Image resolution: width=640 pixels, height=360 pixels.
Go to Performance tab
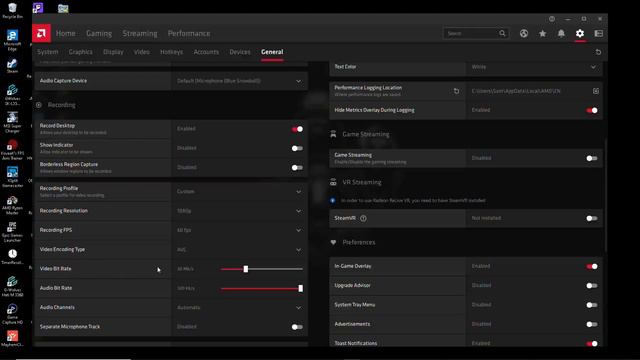pyautogui.click(x=189, y=33)
